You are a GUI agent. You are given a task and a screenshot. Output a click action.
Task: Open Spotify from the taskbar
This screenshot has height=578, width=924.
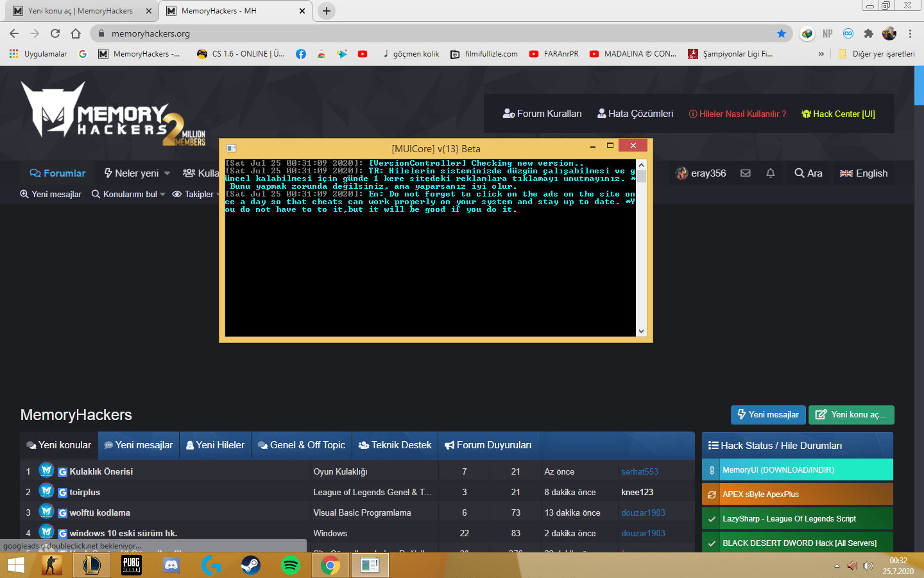[291, 565]
